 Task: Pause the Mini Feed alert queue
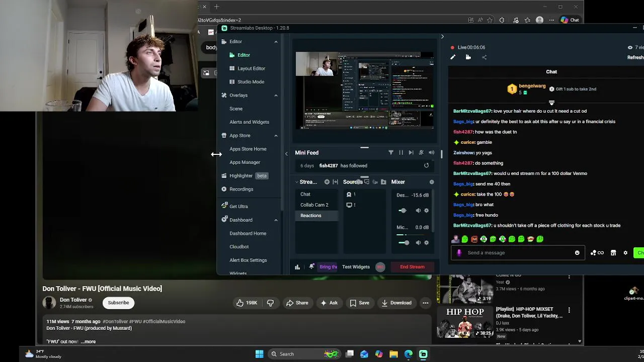(401, 152)
